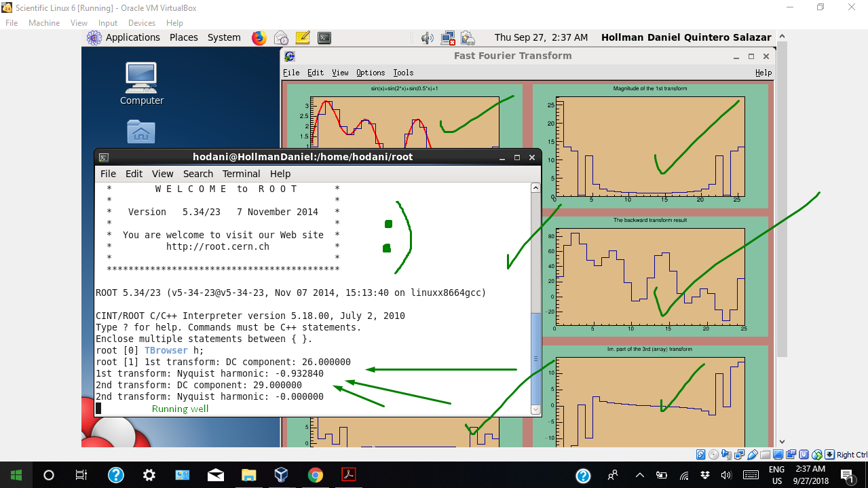Open the yellow notes launcher in the panel
This screenshot has width=868, height=488.
pyautogui.click(x=303, y=38)
